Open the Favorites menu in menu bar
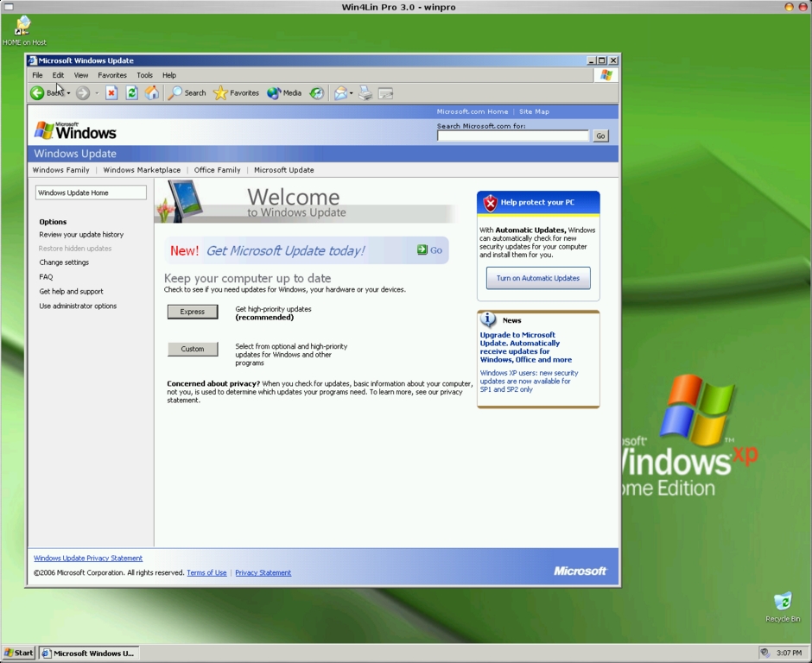The width and height of the screenshot is (812, 663). pos(111,75)
